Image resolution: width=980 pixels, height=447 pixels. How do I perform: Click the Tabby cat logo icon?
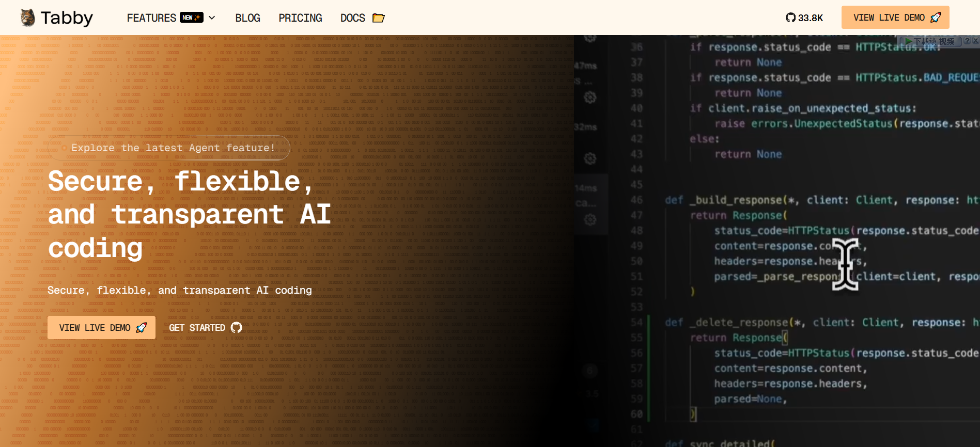27,18
